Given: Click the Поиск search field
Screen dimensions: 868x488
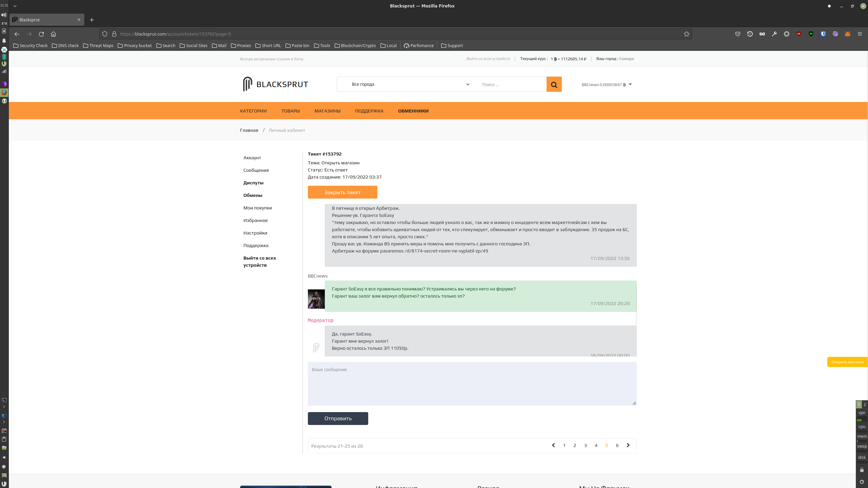Looking at the screenshot, I should coord(512,84).
